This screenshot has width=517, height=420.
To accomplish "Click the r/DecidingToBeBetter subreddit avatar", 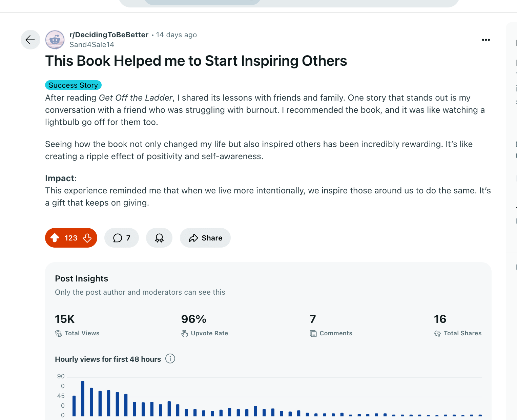I will (x=55, y=40).
